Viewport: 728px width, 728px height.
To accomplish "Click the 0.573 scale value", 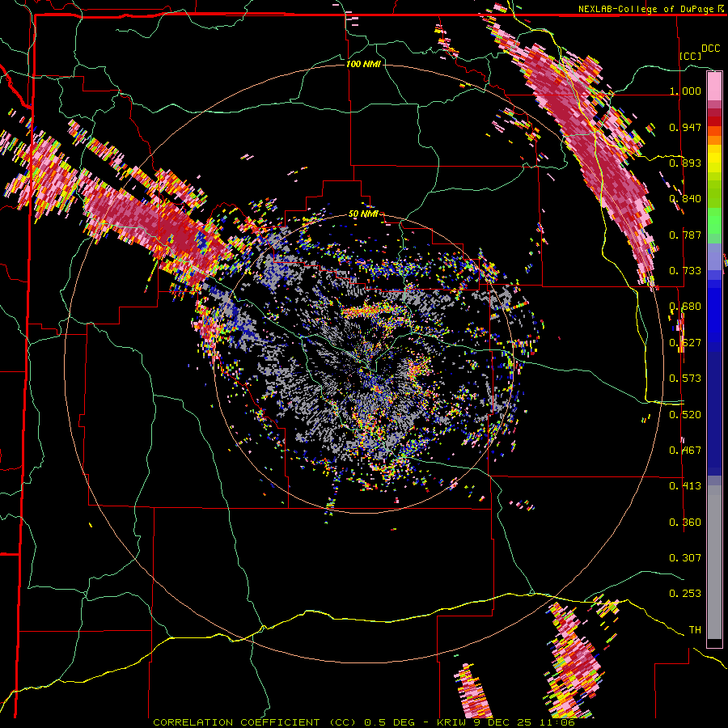I will (x=685, y=379).
